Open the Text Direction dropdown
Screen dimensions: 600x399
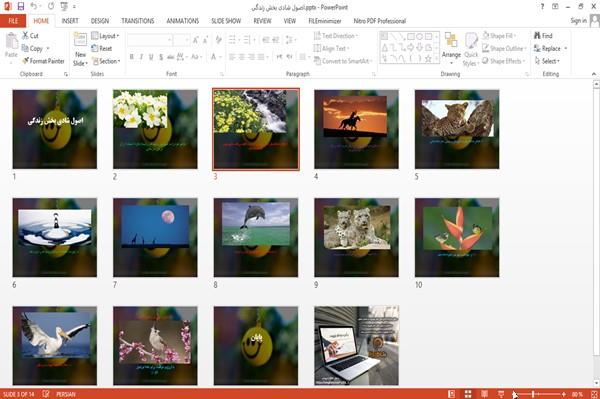coord(336,36)
